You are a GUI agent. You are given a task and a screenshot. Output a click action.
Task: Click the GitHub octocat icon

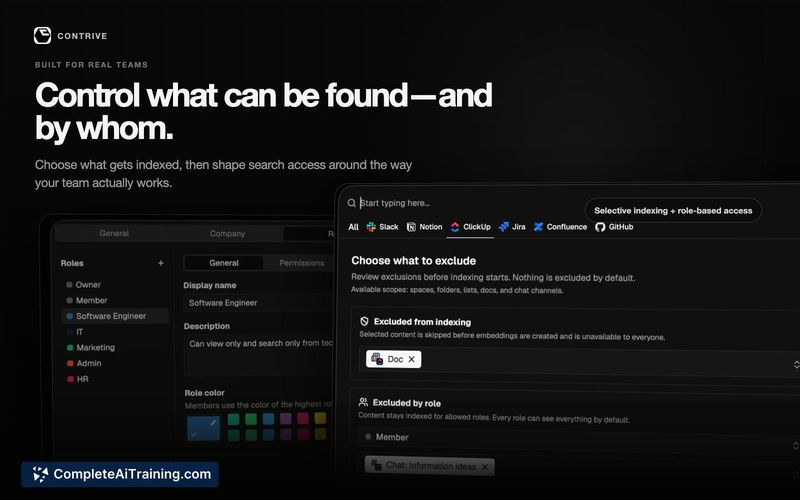600,227
